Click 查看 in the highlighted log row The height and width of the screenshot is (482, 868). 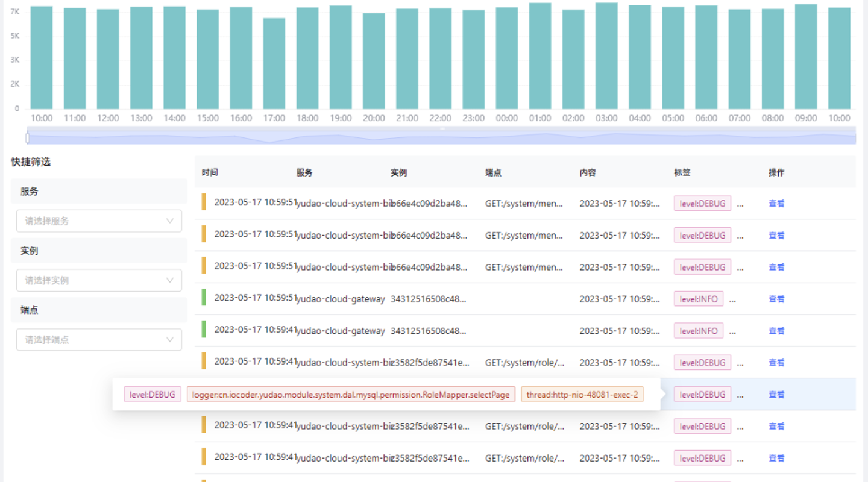(x=776, y=395)
